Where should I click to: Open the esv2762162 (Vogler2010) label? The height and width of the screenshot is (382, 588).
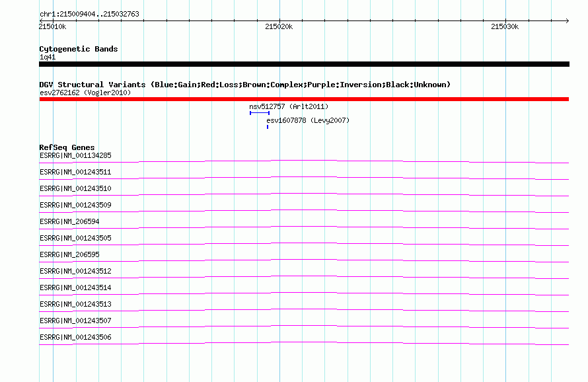click(x=85, y=93)
